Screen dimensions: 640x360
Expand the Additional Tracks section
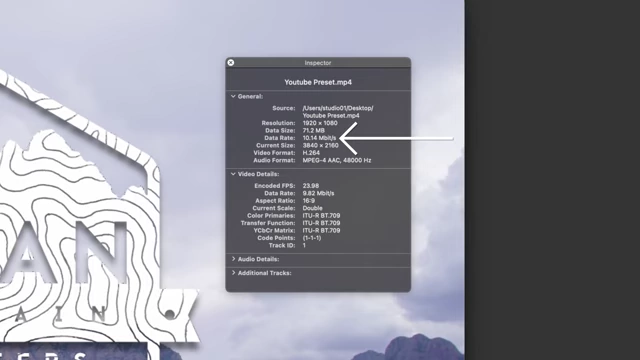[233, 273]
